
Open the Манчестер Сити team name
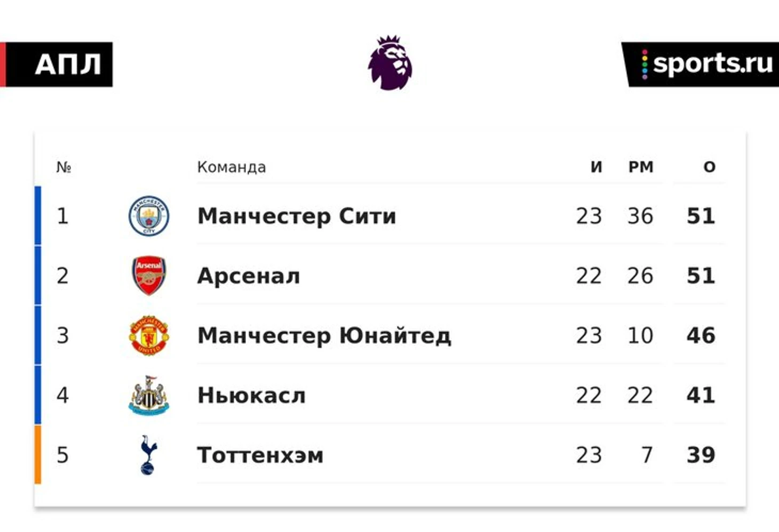pos(297,216)
